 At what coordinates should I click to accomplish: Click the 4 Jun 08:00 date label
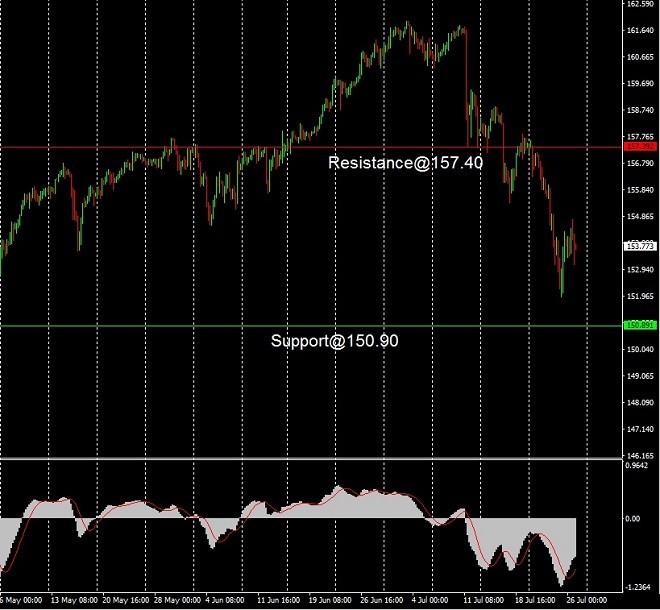[x=225, y=600]
